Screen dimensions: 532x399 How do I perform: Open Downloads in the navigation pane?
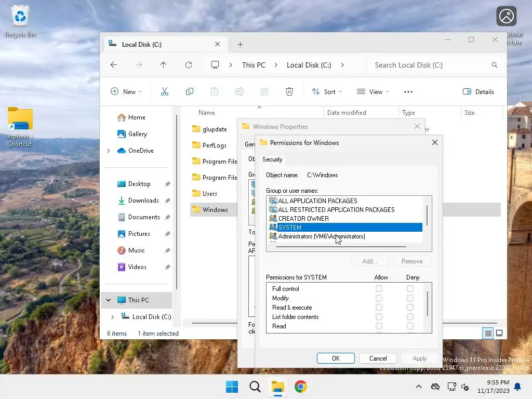(143, 201)
